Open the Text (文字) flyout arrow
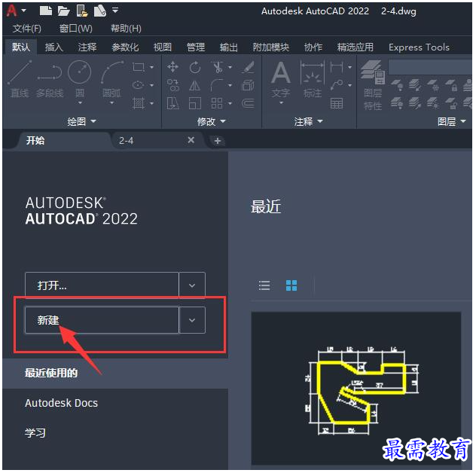The width and height of the screenshot is (476, 473). [281, 103]
